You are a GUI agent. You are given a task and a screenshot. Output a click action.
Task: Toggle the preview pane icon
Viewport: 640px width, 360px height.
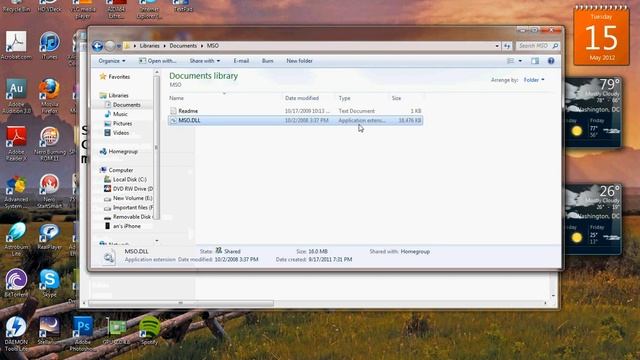click(535, 61)
